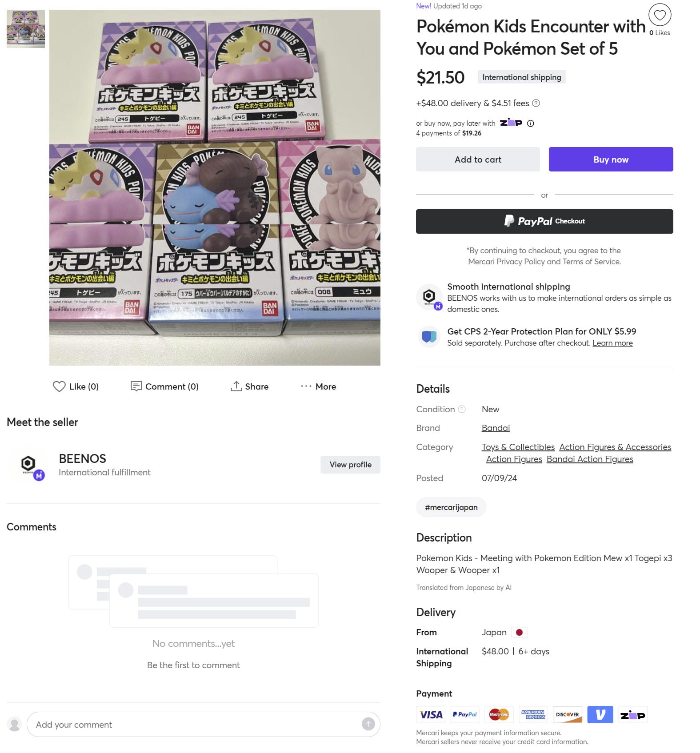Viewport: 700px width, 753px height.
Task: Like the listing with the heart icon
Action: click(59, 386)
